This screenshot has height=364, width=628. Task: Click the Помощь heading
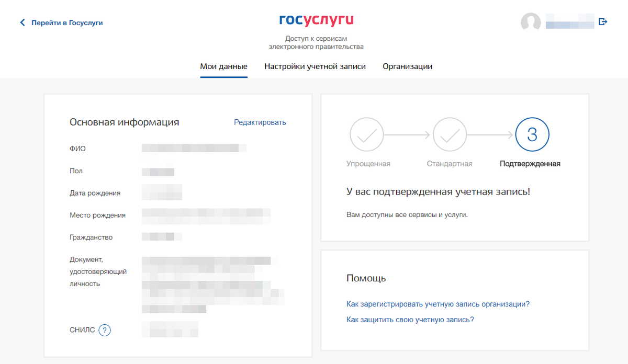click(366, 278)
